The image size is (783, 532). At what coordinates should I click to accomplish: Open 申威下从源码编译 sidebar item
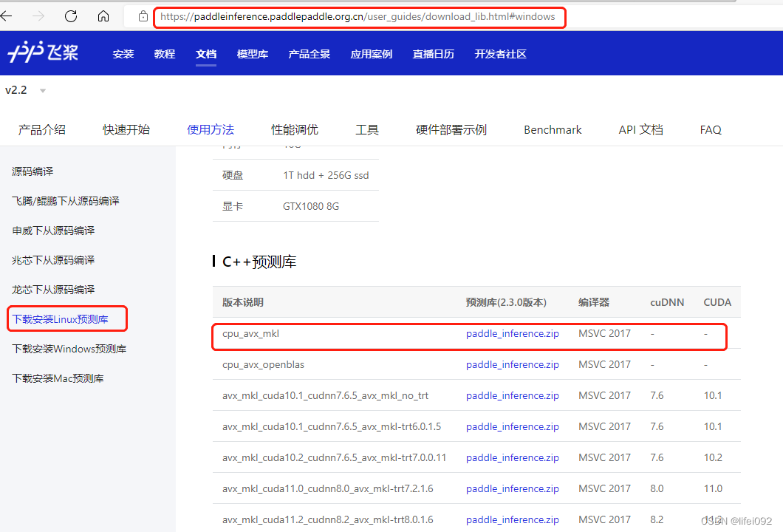53,231
